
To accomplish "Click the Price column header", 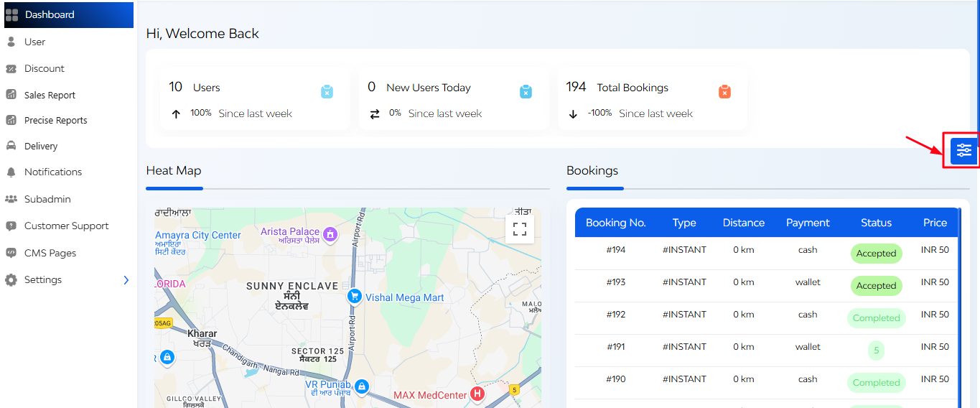I will 935,223.
